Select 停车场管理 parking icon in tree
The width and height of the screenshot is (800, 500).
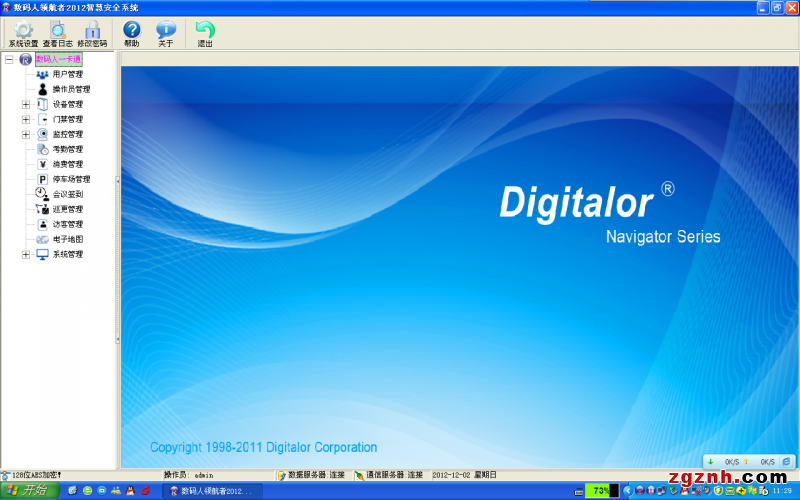click(43, 179)
